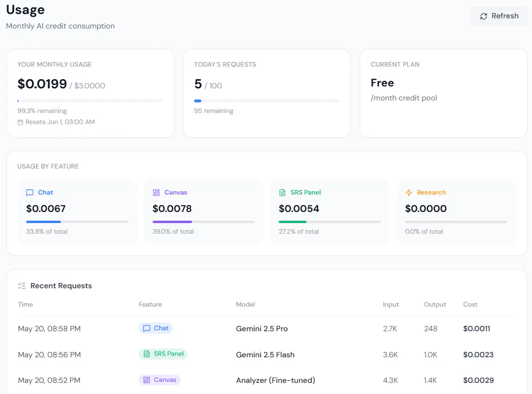Click the Research $0.0000 amount

click(x=426, y=209)
